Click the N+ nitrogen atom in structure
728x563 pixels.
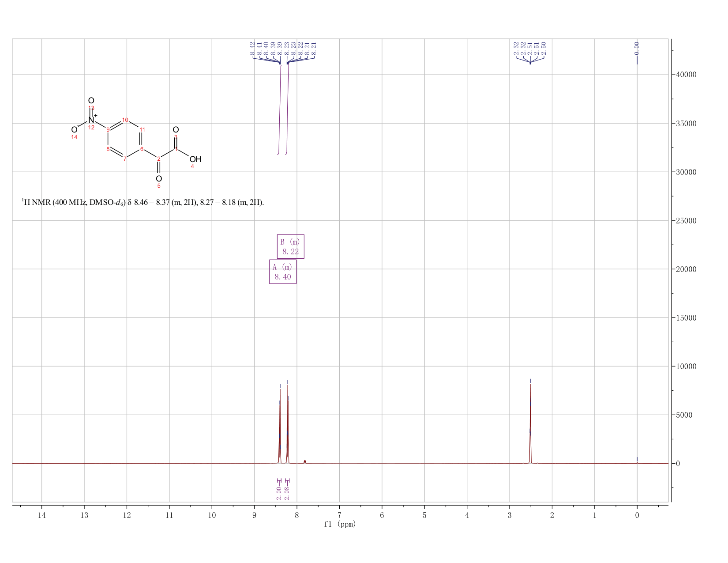(x=91, y=120)
